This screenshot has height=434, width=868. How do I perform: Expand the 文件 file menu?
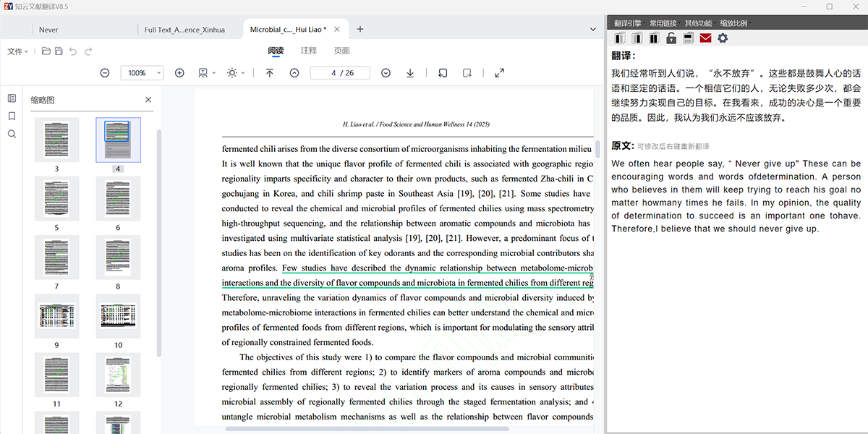coord(17,51)
